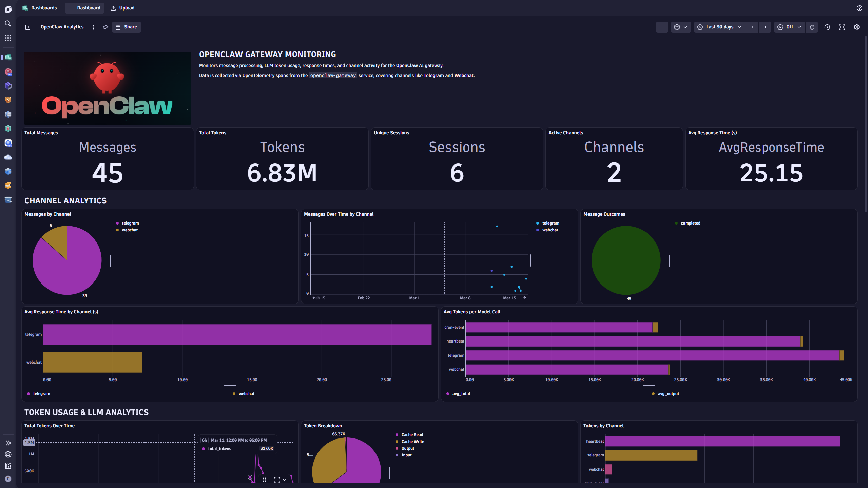
Task: Expand the collapsed sidebar with the double chevron
Action: coord(8,443)
